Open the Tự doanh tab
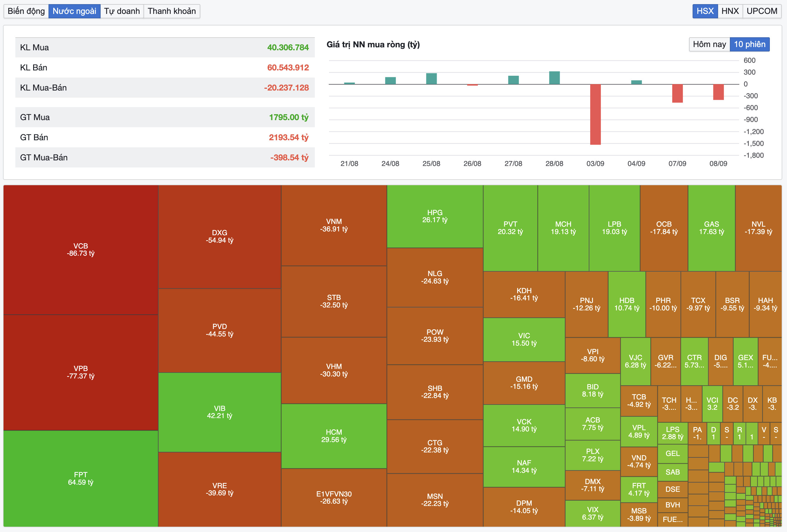Screen dimensions: 787x532 (x=122, y=11)
